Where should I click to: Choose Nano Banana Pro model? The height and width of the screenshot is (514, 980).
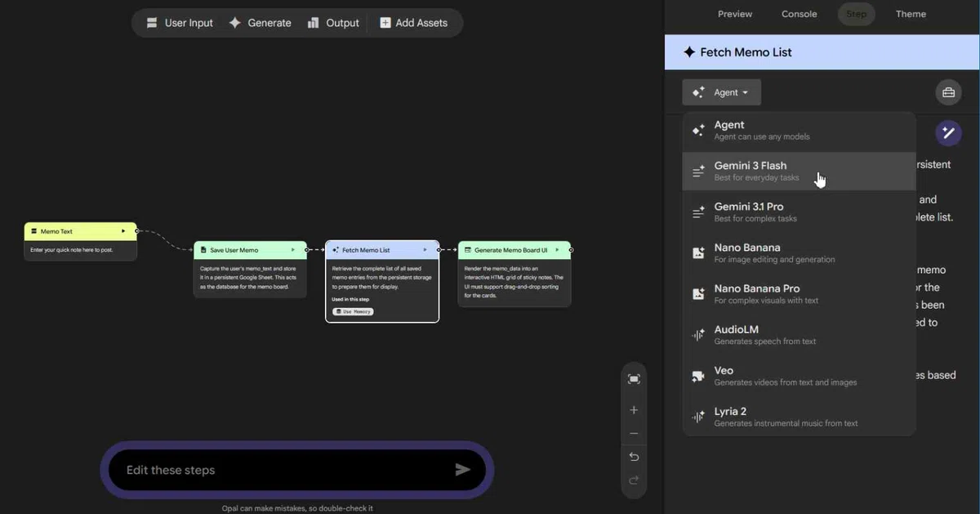799,293
